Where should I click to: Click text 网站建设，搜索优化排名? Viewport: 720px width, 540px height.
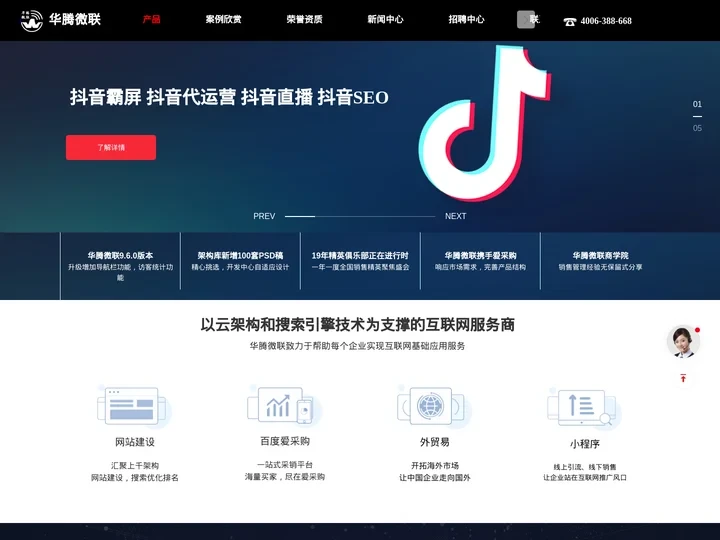coord(135,478)
